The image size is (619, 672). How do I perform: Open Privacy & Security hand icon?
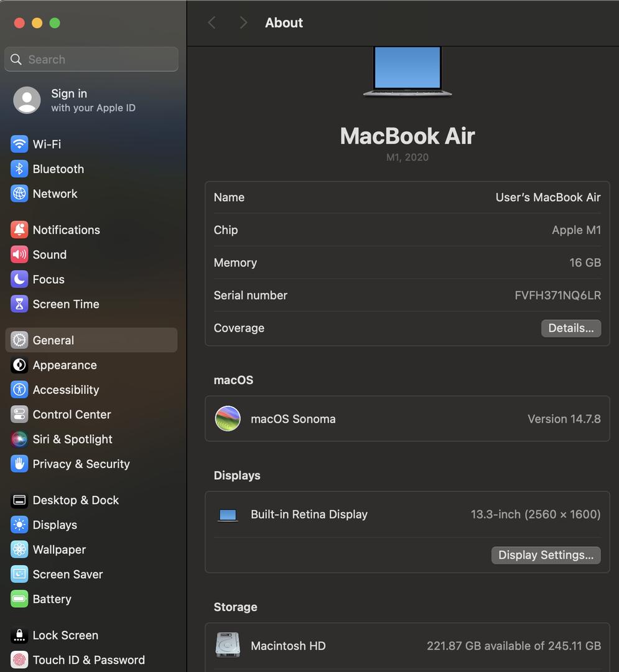[19, 464]
